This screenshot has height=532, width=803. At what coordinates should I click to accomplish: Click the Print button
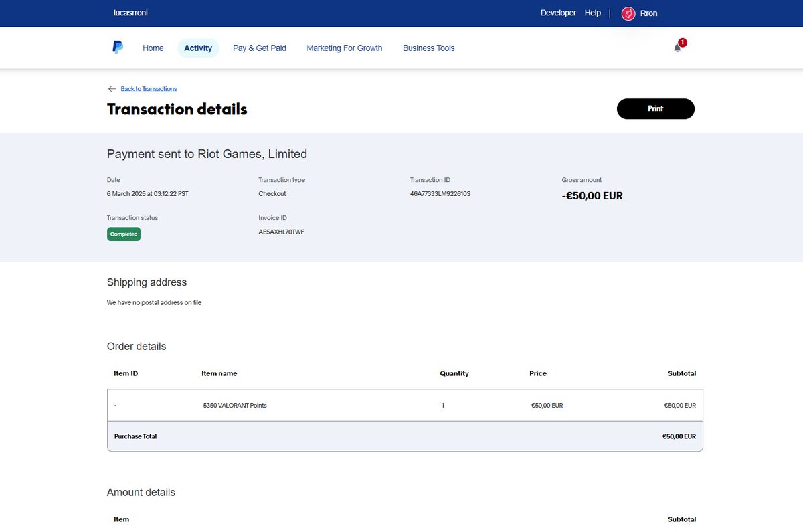pos(656,108)
